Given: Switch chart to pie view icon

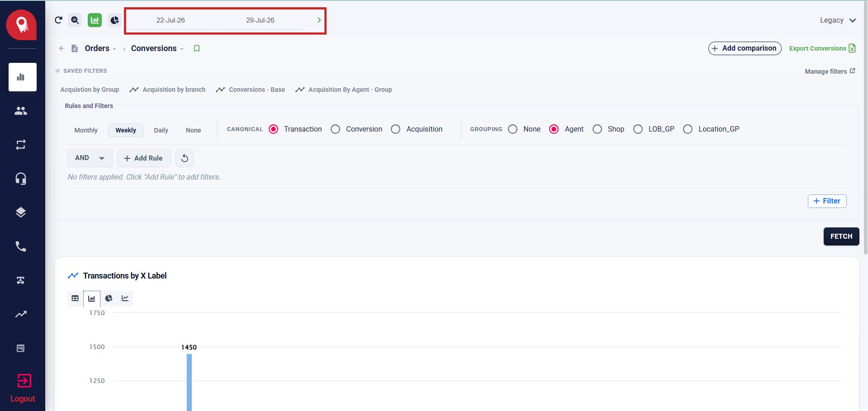Looking at the screenshot, I should tap(109, 298).
